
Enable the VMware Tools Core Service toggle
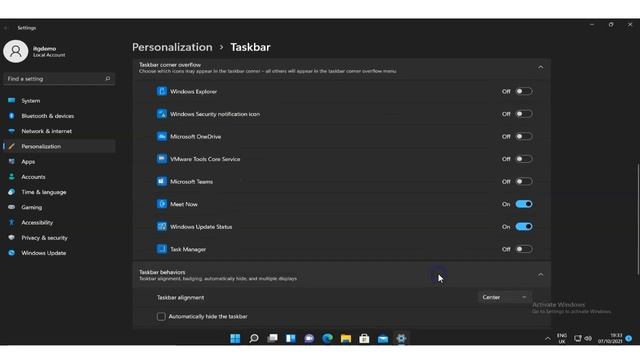tap(524, 159)
